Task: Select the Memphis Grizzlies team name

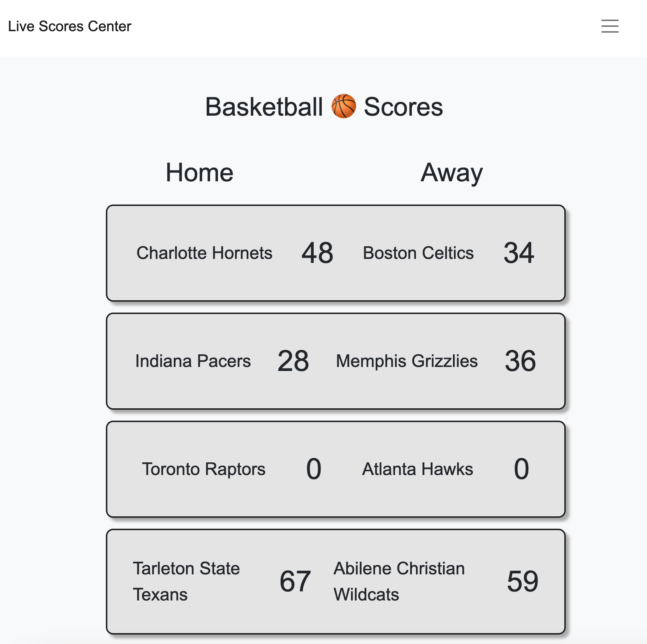Action: [x=407, y=361]
